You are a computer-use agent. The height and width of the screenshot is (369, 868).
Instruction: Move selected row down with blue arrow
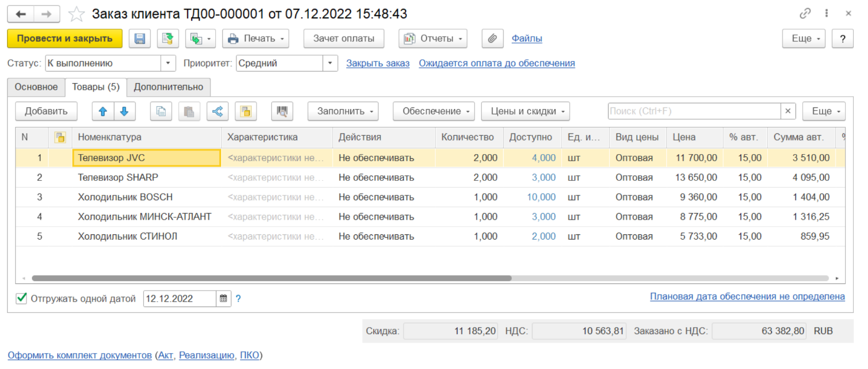(124, 111)
